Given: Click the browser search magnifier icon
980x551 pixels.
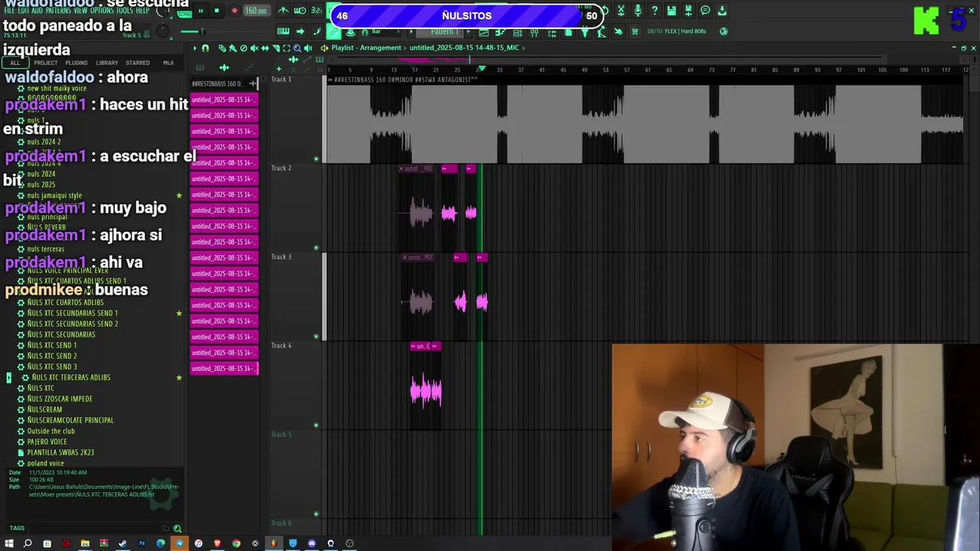Looking at the screenshot, I should coord(178,528).
